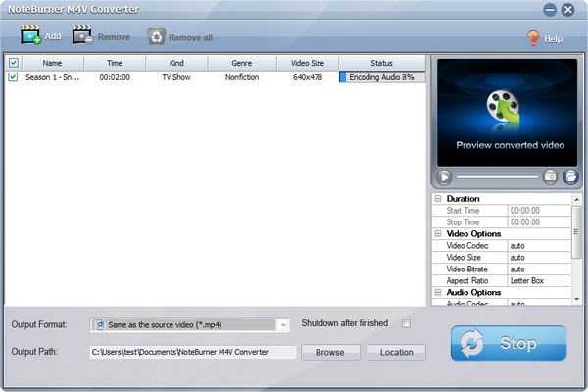Click the Stop conversion button
The width and height of the screenshot is (588, 392).
click(509, 343)
